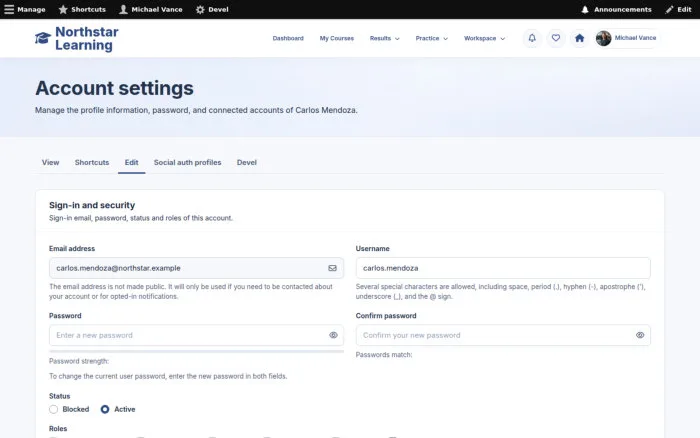Screen dimensions: 700x438
Task: Click the envelope icon in Email address field
Action: point(333,268)
